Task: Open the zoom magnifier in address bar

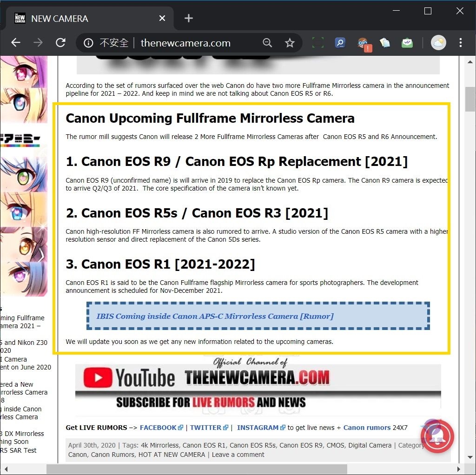Action: click(x=267, y=43)
